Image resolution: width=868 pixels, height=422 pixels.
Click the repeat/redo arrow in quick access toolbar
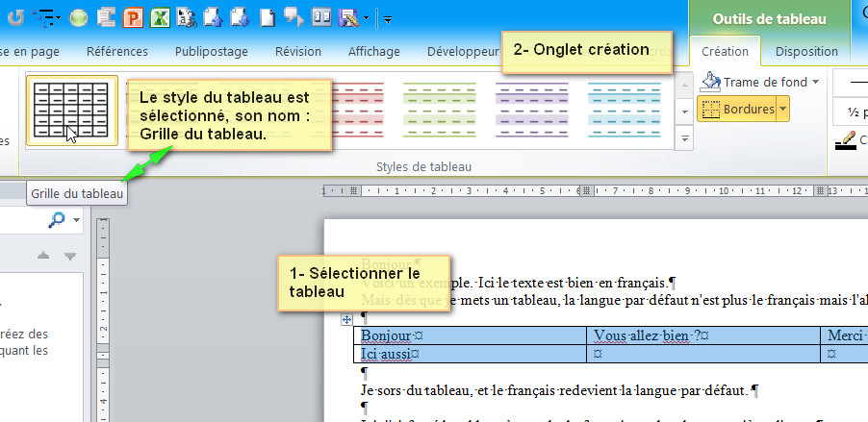(x=16, y=17)
